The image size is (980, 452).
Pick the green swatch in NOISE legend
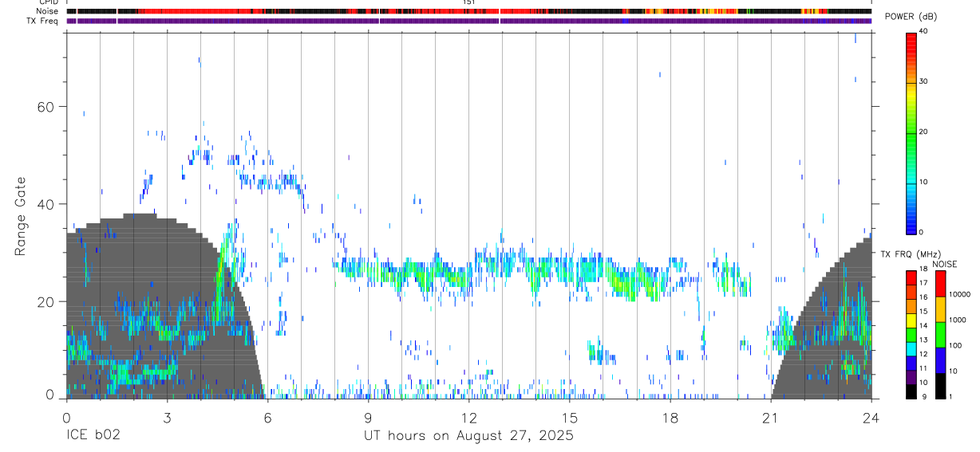940,335
